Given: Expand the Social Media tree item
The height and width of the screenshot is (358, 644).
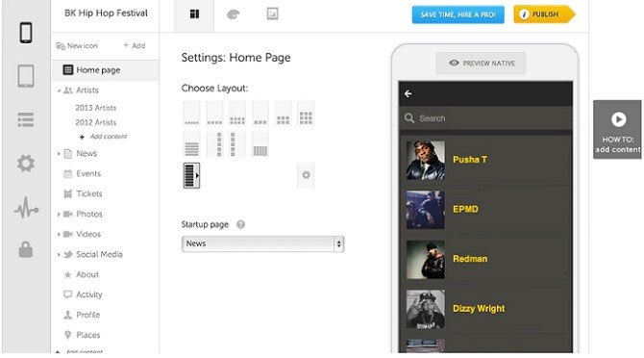Looking at the screenshot, I should 59,254.
